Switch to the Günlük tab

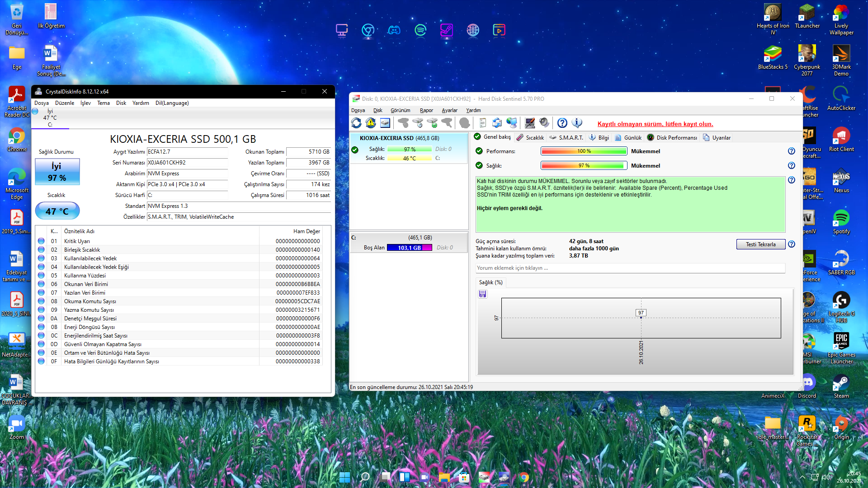pyautogui.click(x=628, y=138)
